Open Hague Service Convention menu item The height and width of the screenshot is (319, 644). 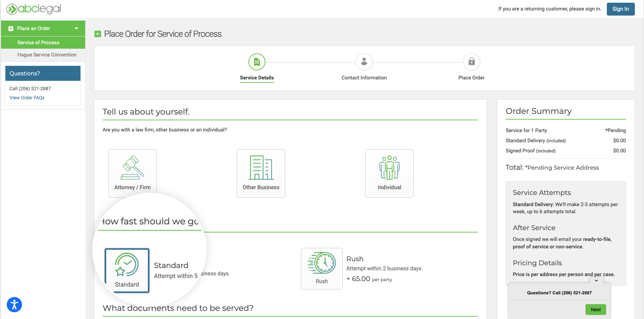point(47,55)
